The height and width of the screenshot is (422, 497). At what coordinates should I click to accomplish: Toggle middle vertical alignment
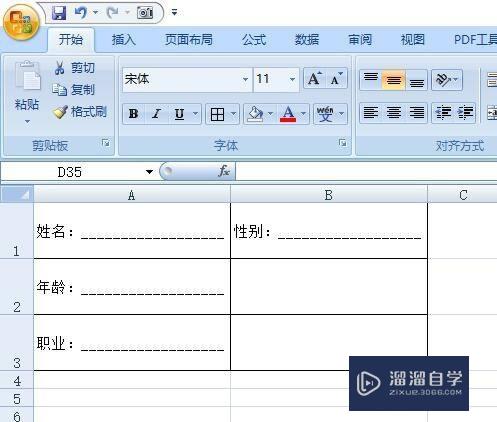(x=394, y=80)
